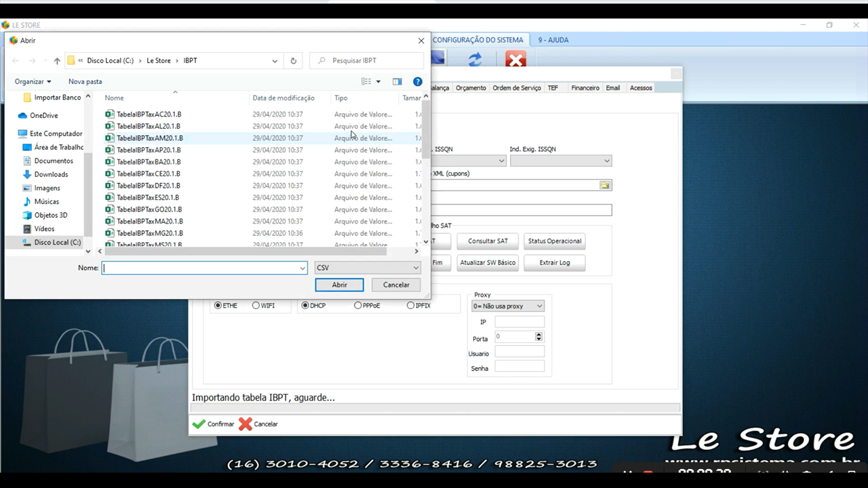Select file TabelaIBPTaxMA20.1.B
This screenshot has height=488, width=868.
[x=149, y=221]
